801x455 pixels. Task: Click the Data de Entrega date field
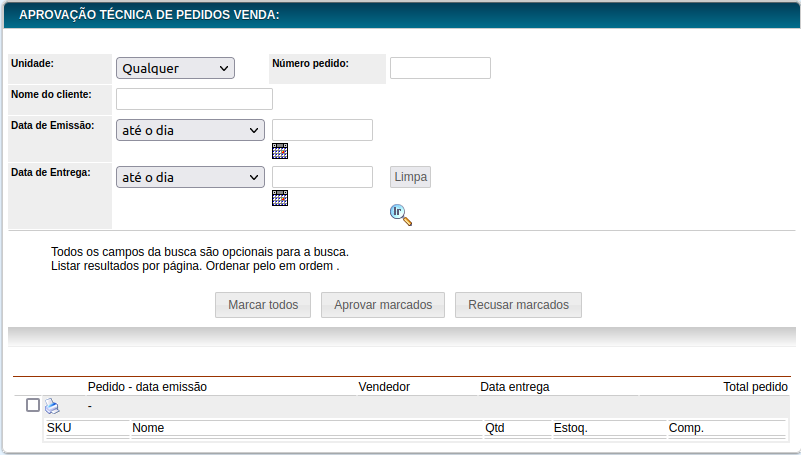click(322, 177)
